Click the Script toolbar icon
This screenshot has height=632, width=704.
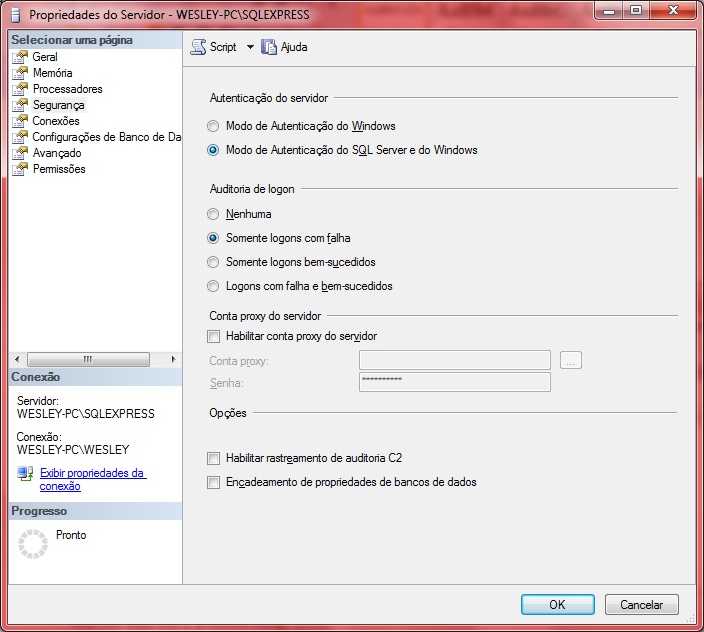198,47
